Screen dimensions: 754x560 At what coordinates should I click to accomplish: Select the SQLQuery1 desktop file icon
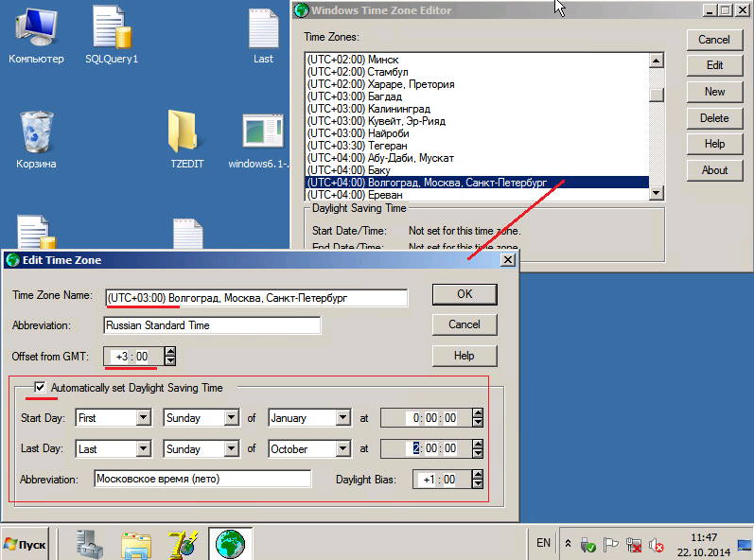(x=112, y=36)
